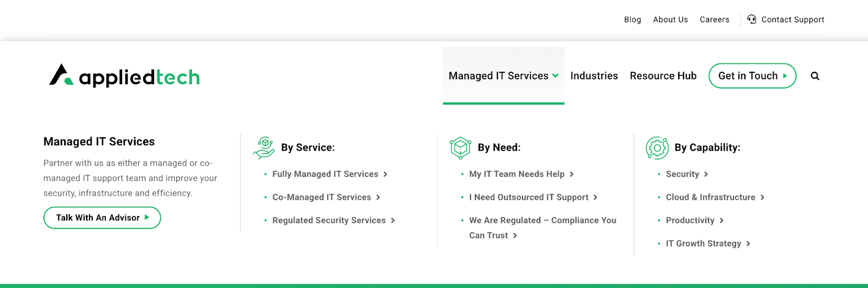This screenshot has height=288, width=868.
Task: Open the About Us page
Action: 671,20
